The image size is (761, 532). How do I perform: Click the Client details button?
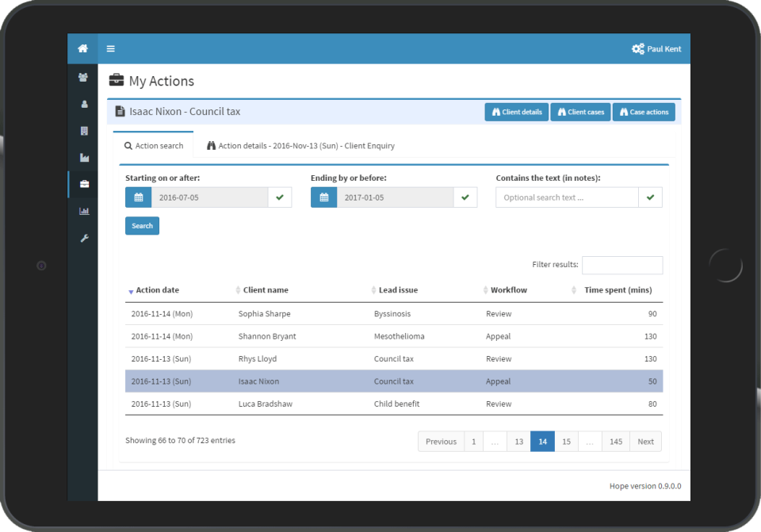pyautogui.click(x=516, y=112)
